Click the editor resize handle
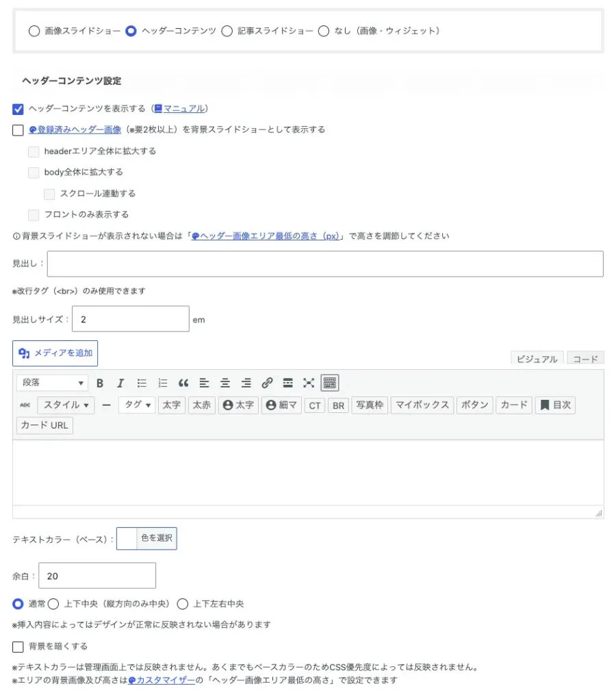Image resolution: width=616 pixels, height=695 pixels. click(x=599, y=514)
